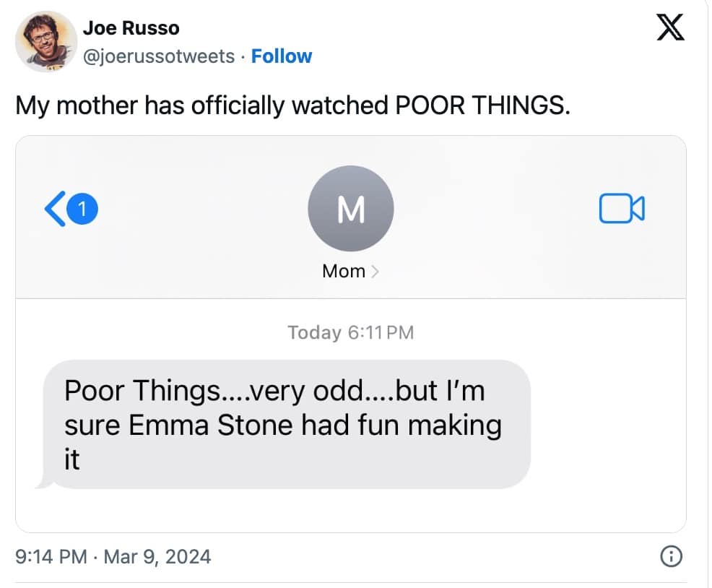The height and width of the screenshot is (588, 712).
Task: Open the @joerussotweets handle link
Action: 159,56
